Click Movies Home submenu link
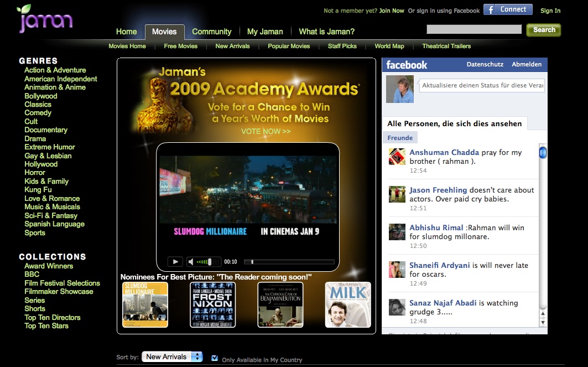 point(127,46)
